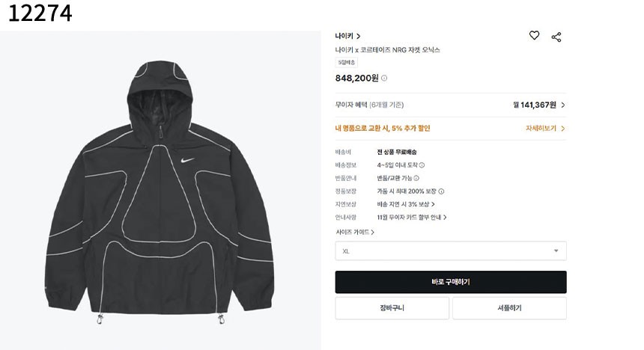Viewport: 644px width, 350px height.
Task: Open the XL size dropdown
Action: coord(451,251)
